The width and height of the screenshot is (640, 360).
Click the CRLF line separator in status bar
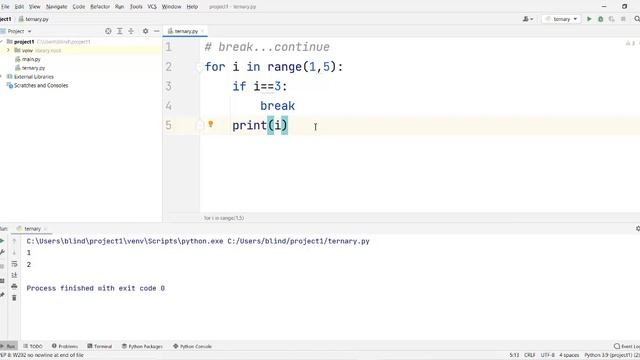529,355
